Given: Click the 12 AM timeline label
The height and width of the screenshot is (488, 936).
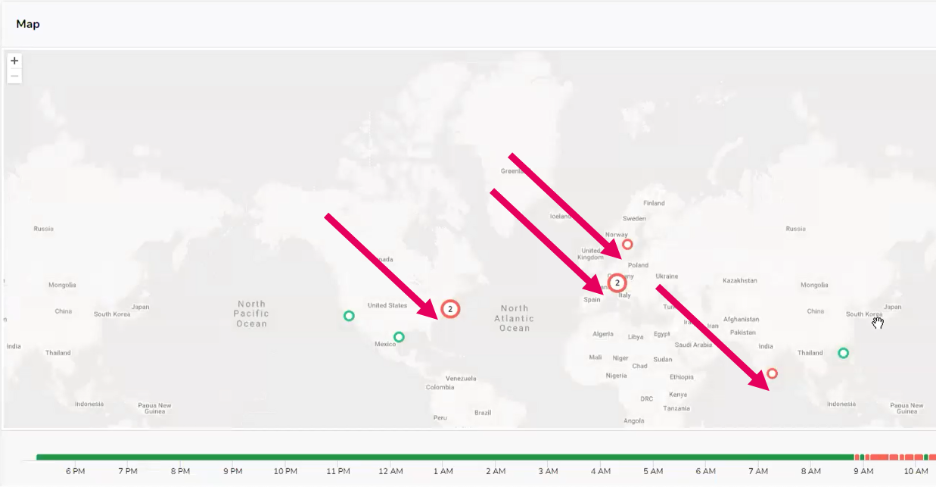Looking at the screenshot, I should tap(390, 470).
